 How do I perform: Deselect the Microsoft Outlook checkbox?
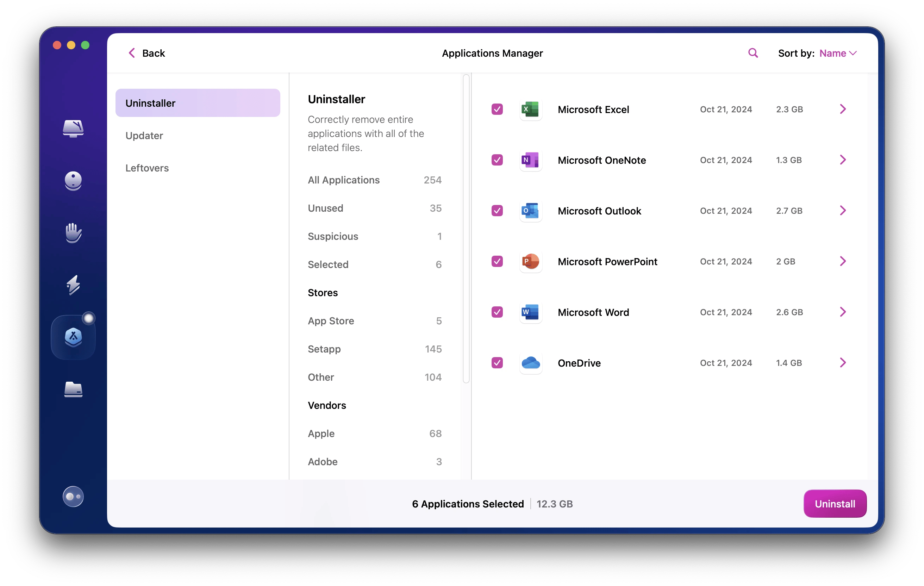(x=497, y=211)
